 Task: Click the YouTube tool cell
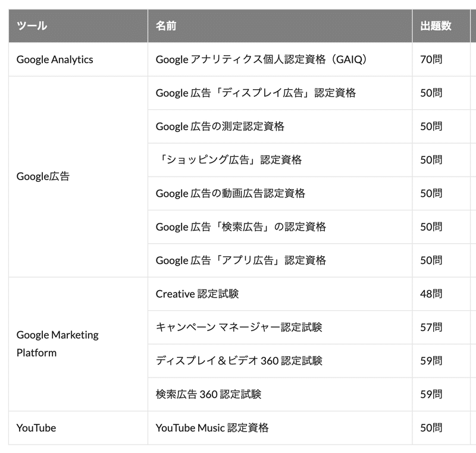pyautogui.click(x=78, y=428)
